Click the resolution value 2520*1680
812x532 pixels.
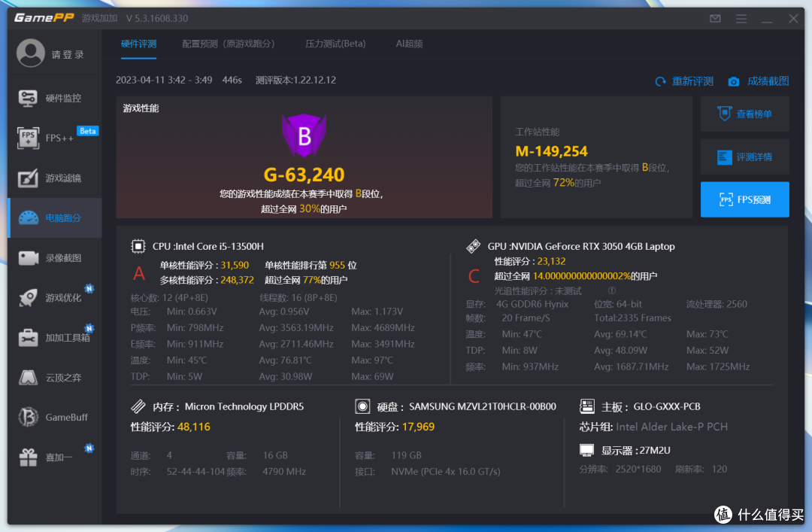pyautogui.click(x=638, y=469)
